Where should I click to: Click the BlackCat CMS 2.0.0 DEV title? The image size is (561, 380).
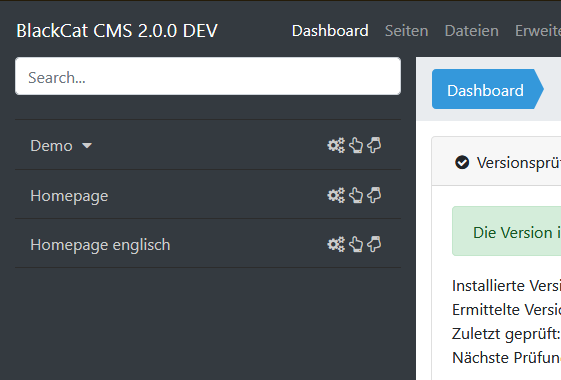tap(117, 31)
